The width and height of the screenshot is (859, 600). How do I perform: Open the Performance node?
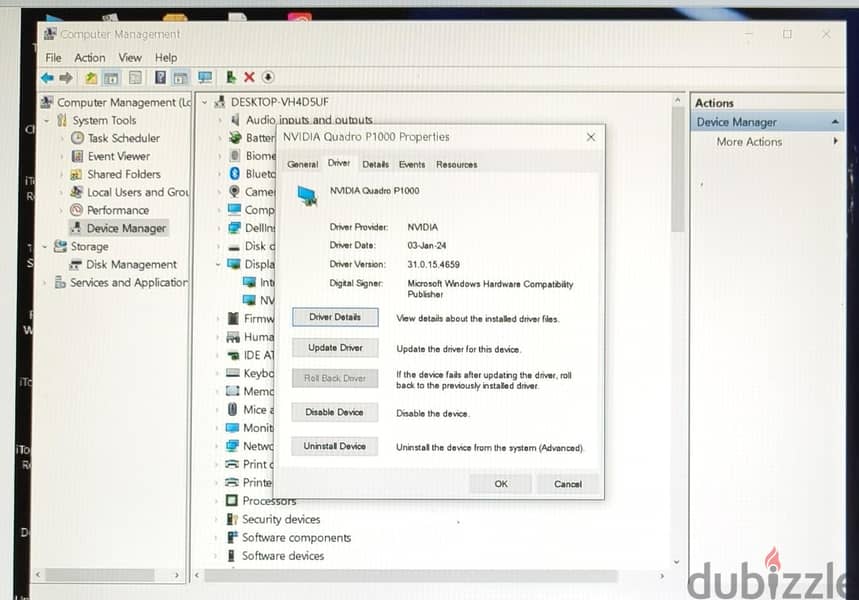(x=118, y=210)
